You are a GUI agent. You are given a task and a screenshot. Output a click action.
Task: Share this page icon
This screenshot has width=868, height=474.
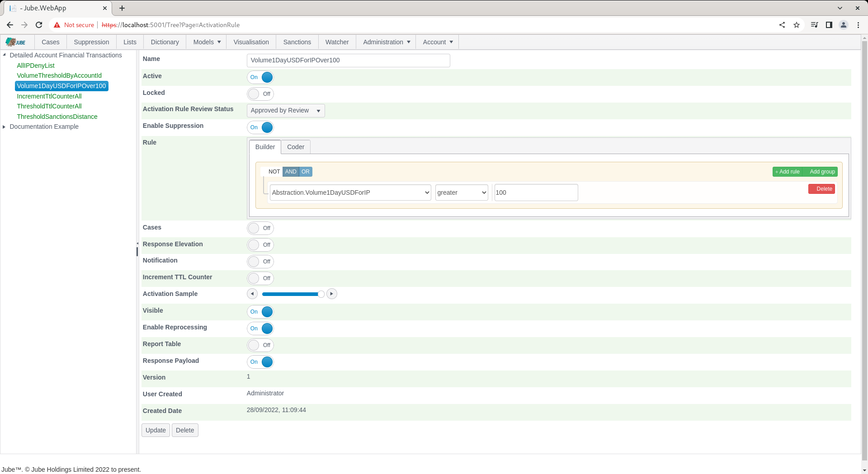782,25
